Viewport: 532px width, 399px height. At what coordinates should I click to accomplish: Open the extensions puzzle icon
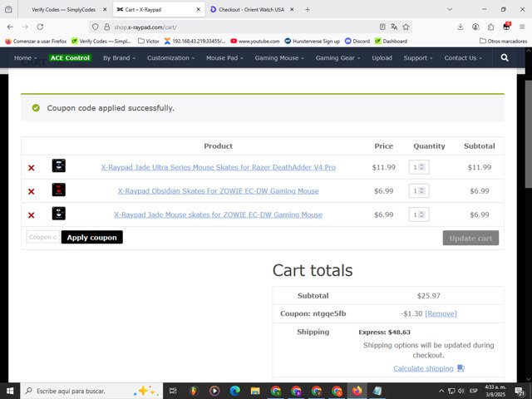coord(491,27)
